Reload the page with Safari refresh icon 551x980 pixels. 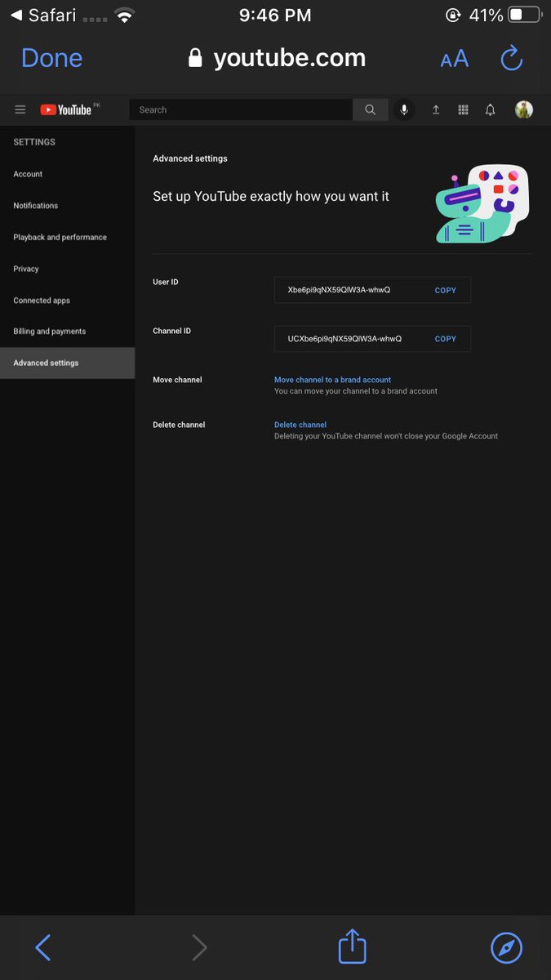tap(511, 58)
